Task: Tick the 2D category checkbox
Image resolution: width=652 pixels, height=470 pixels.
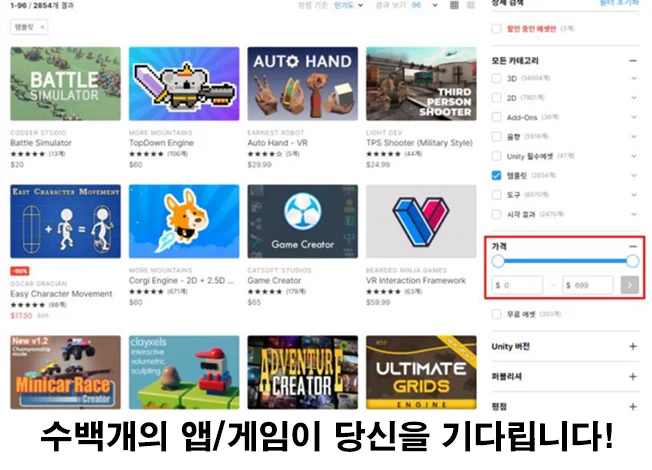Action: 496,98
